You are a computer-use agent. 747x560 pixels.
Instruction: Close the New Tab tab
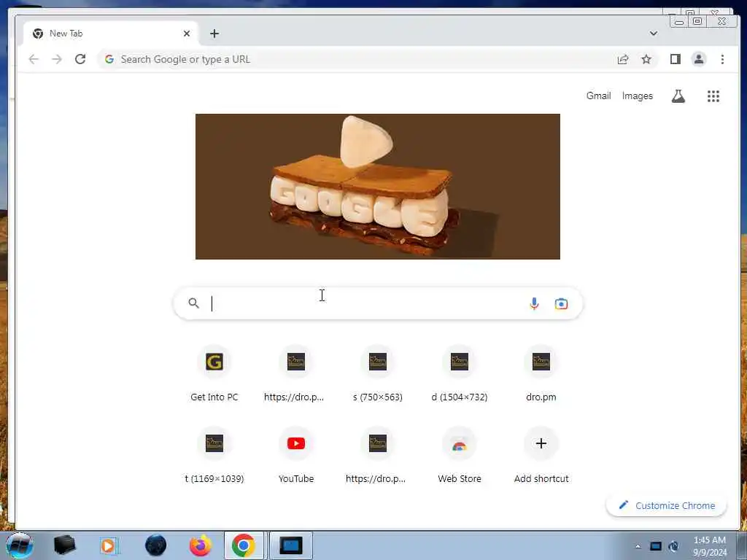coord(186,34)
